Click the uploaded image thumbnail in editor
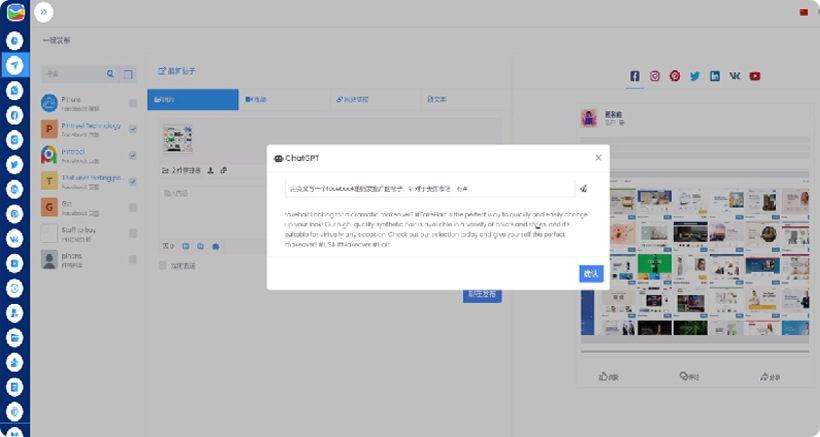 click(180, 140)
